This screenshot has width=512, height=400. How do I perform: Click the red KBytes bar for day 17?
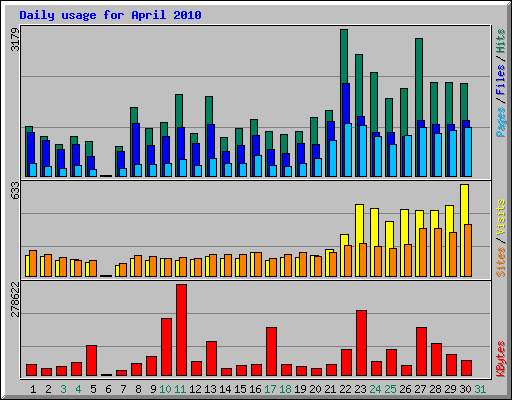point(271,351)
